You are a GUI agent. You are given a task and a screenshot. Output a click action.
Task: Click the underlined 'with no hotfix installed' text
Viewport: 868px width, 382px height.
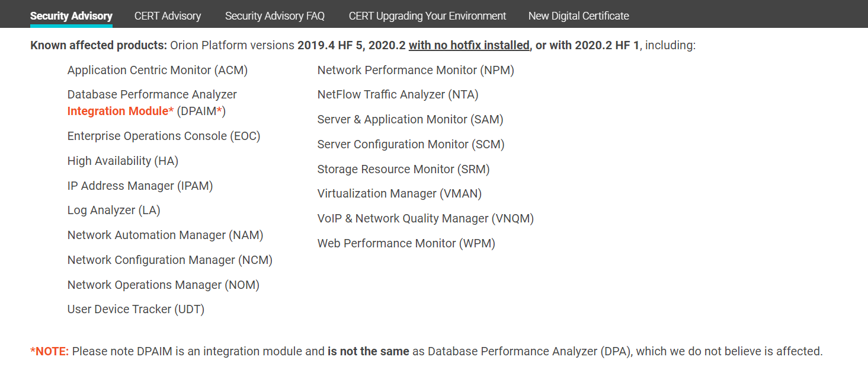469,45
